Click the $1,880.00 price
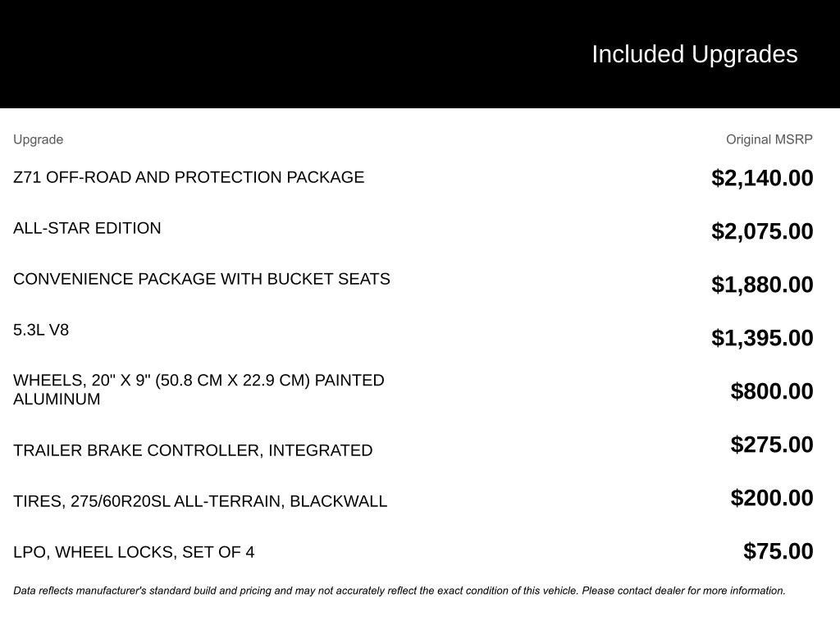The image size is (840, 630). [762, 285]
